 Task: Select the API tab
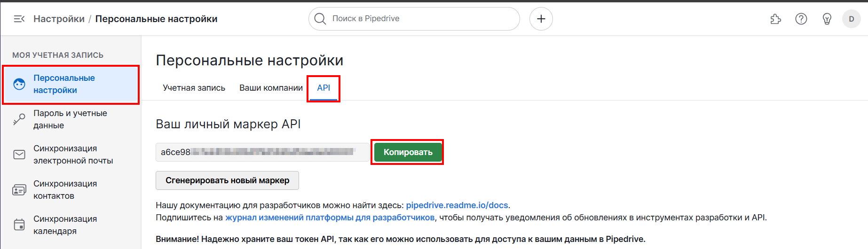click(324, 88)
